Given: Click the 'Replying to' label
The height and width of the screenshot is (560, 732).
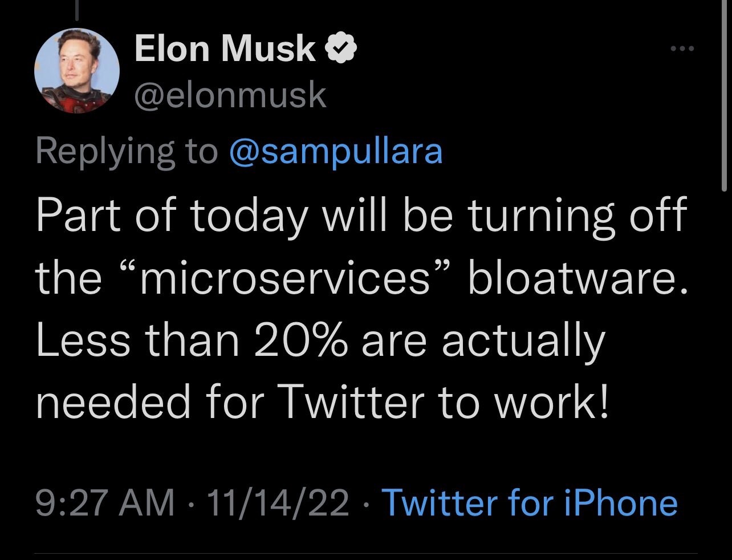Looking at the screenshot, I should [x=127, y=153].
